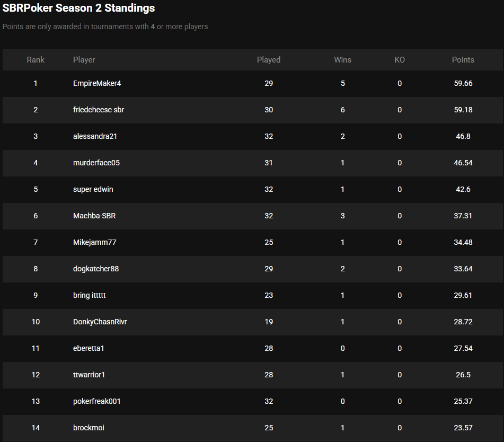Click the Rank column header

(x=36, y=60)
